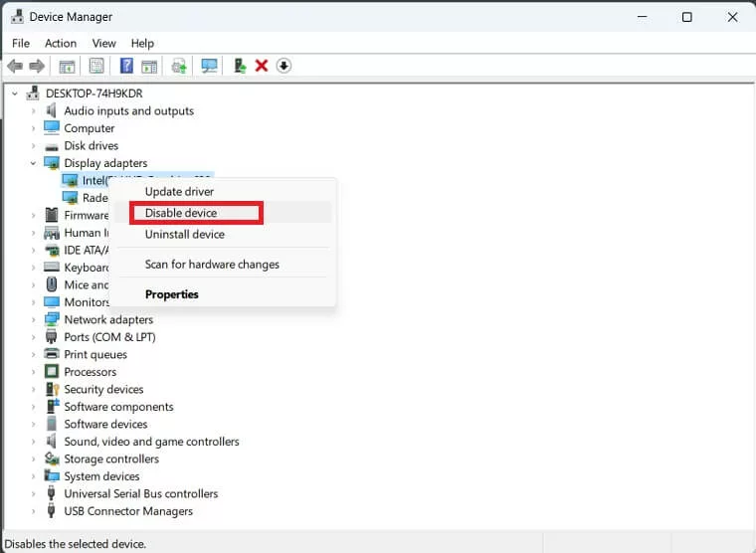Click the blue Help question mark icon
Viewport: 756px width, 553px height.
[x=126, y=66]
